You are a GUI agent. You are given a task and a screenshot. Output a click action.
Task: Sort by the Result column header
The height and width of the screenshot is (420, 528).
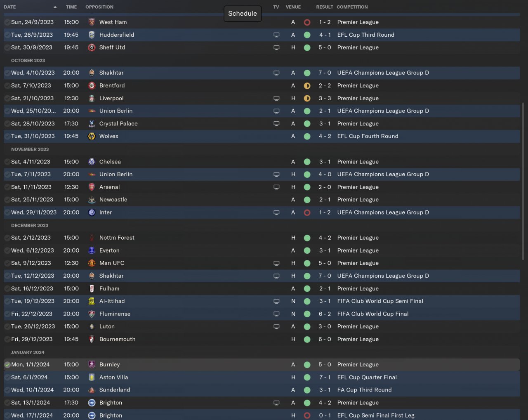coord(324,7)
